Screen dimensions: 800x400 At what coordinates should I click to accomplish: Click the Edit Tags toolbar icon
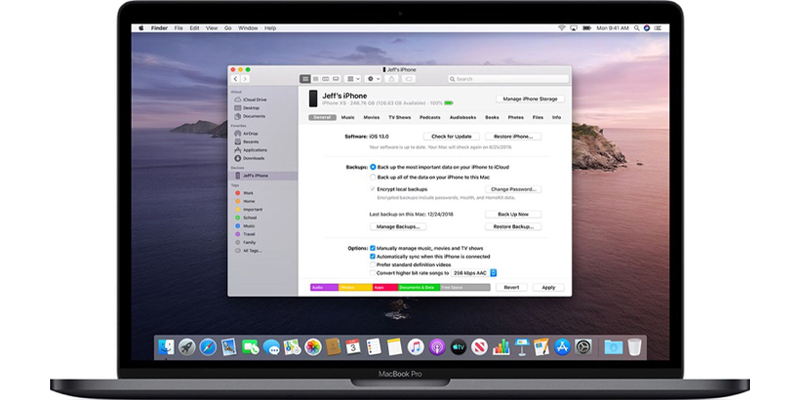point(408,79)
